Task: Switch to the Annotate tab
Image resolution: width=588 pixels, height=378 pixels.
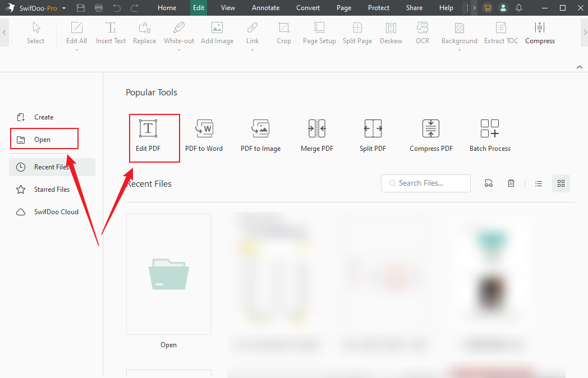Action: point(265,8)
